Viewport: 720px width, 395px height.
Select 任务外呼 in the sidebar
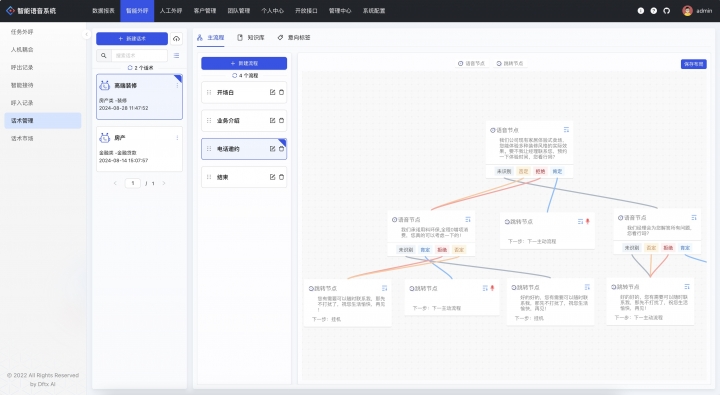tap(43, 32)
